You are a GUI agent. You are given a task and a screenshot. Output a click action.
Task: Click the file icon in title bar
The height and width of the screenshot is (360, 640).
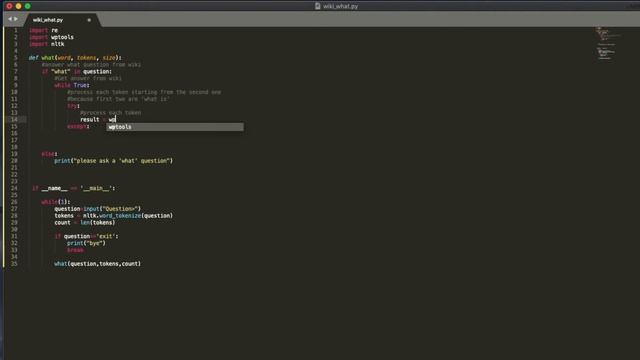[x=318, y=6]
